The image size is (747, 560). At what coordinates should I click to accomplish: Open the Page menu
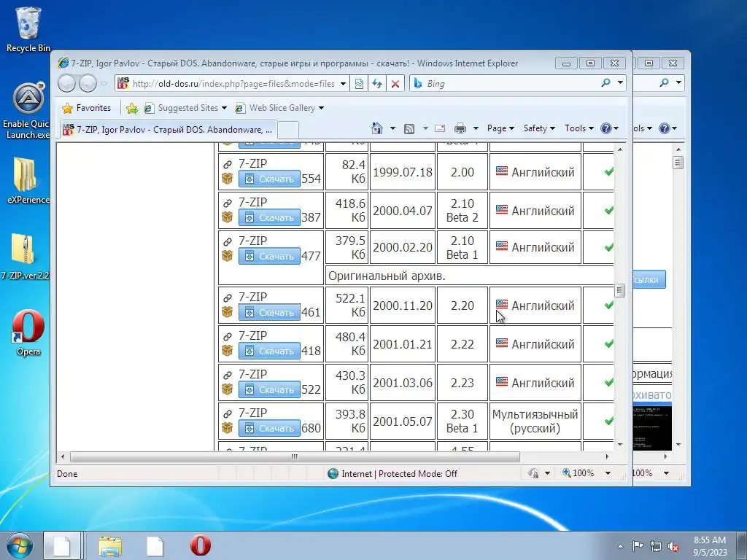pos(500,128)
